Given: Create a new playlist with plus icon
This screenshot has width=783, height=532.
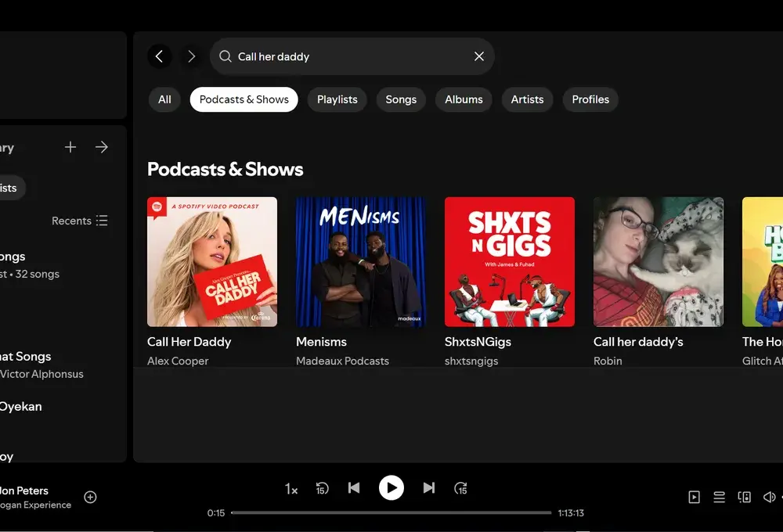Looking at the screenshot, I should pyautogui.click(x=70, y=147).
